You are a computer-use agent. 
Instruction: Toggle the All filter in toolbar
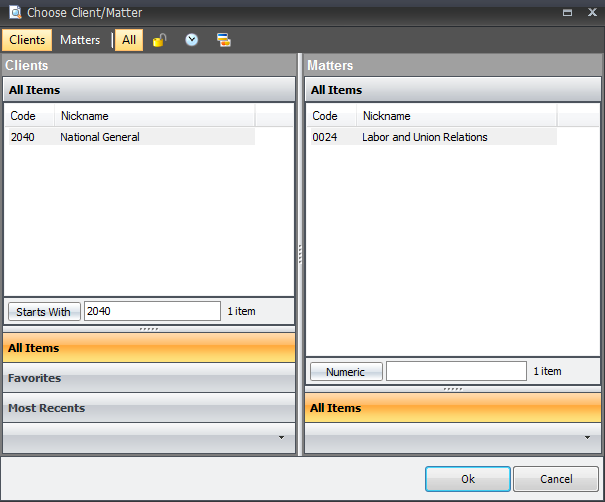pyautogui.click(x=129, y=40)
